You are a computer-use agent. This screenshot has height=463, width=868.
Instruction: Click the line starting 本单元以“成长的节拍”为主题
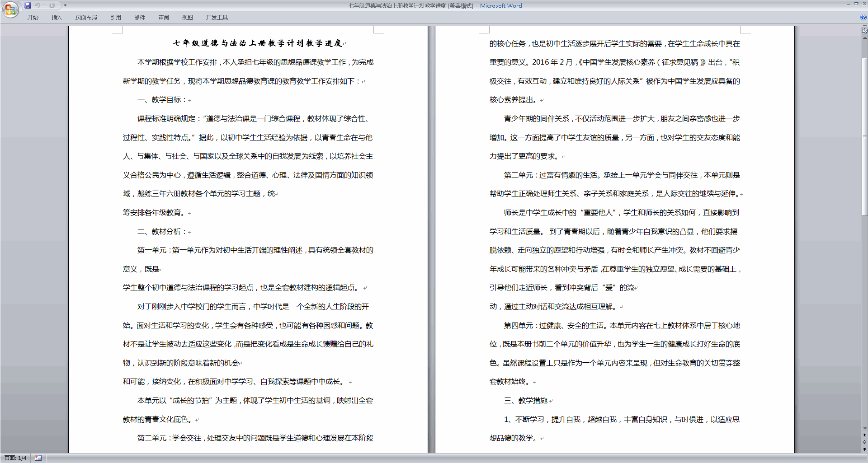click(x=255, y=401)
